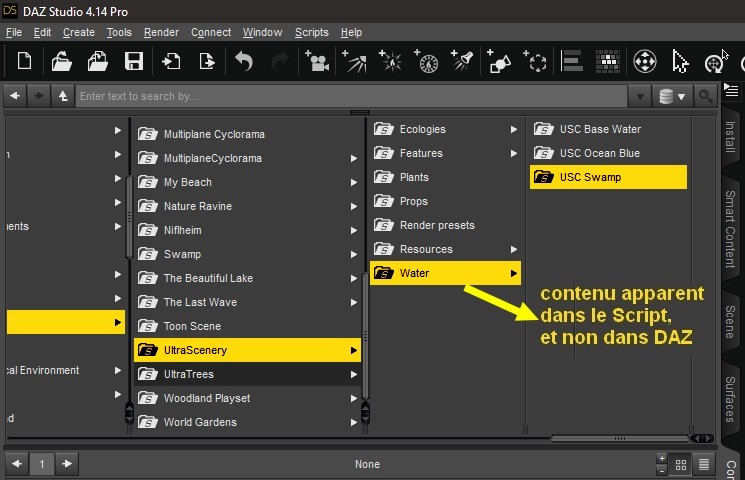Select the Rotate tool icon
This screenshot has height=480, width=745.
[x=715, y=63]
